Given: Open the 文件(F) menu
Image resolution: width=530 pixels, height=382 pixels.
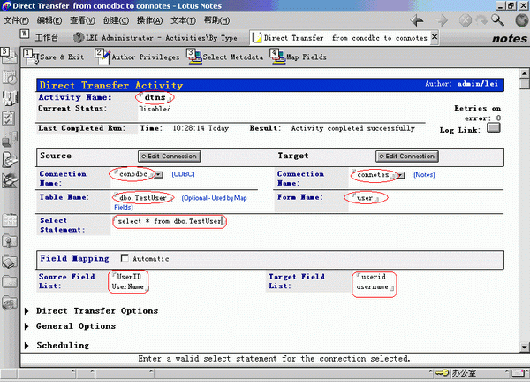Looking at the screenshot, I should pyautogui.click(x=16, y=21).
